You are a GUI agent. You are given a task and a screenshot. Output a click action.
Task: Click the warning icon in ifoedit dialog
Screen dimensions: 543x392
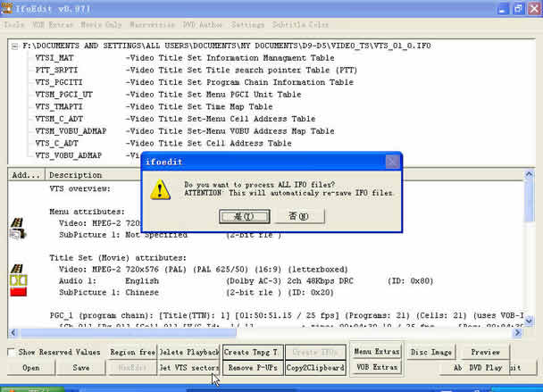[160, 189]
